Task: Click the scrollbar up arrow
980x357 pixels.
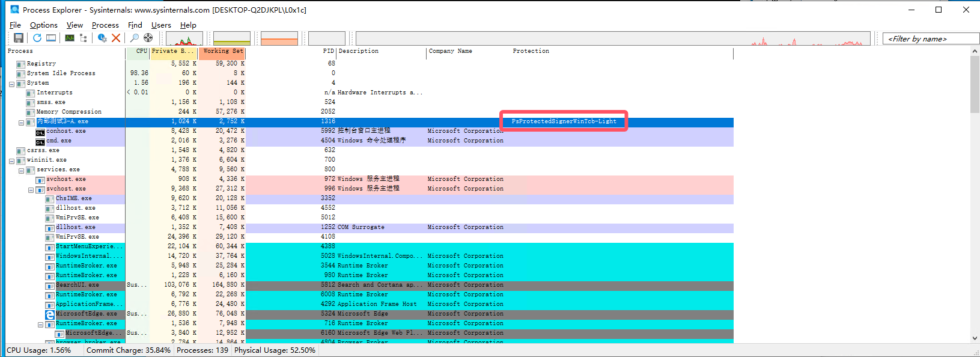Action: point(975,52)
